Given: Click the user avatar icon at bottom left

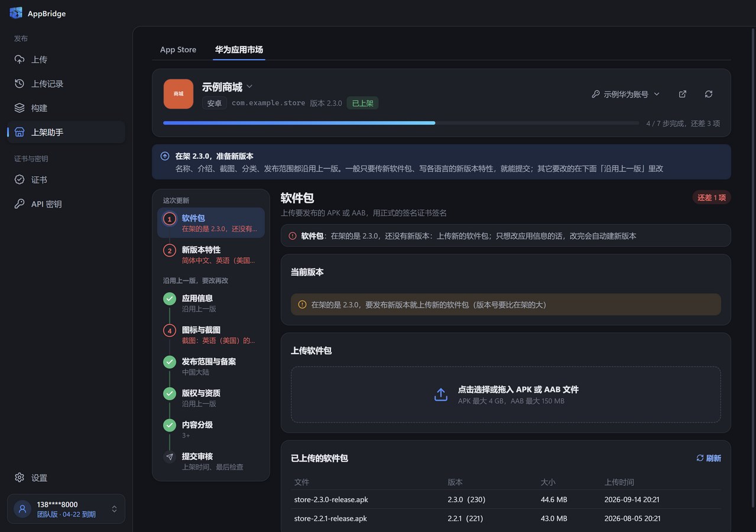Looking at the screenshot, I should tap(22, 509).
